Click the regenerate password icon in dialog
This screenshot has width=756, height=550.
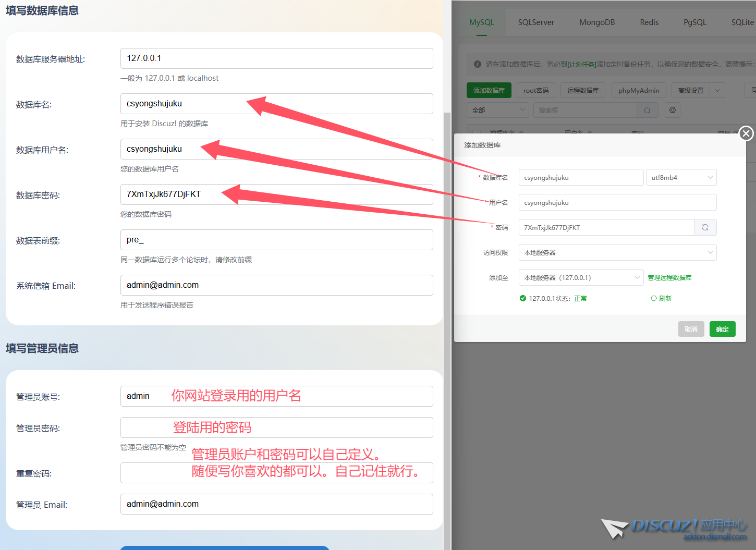(x=705, y=227)
